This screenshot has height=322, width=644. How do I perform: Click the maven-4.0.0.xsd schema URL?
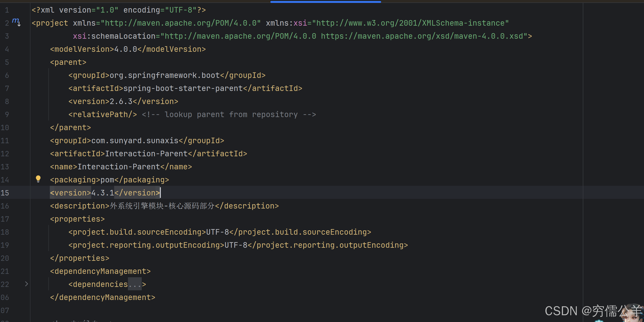click(x=422, y=36)
